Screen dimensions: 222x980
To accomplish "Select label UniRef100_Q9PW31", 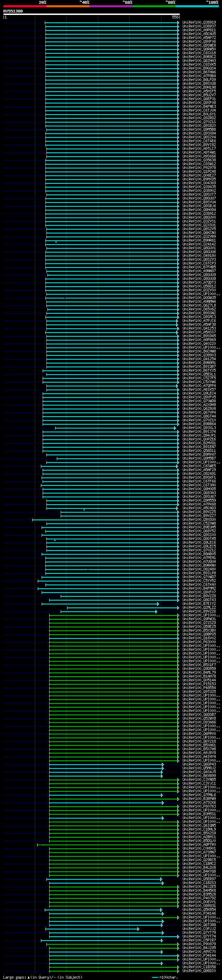I will pyautogui.click(x=199, y=619).
